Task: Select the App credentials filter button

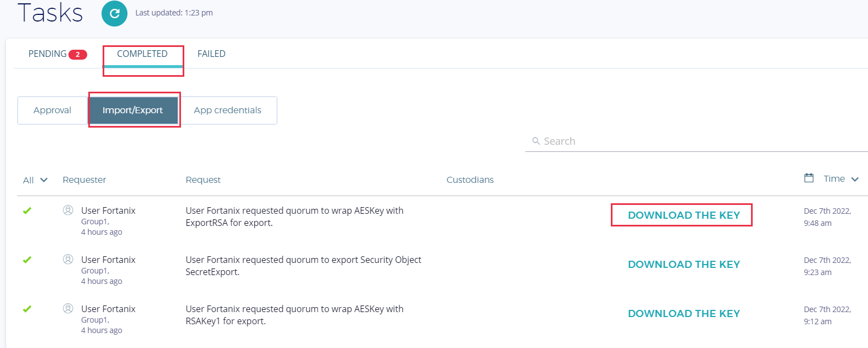Action: [227, 110]
